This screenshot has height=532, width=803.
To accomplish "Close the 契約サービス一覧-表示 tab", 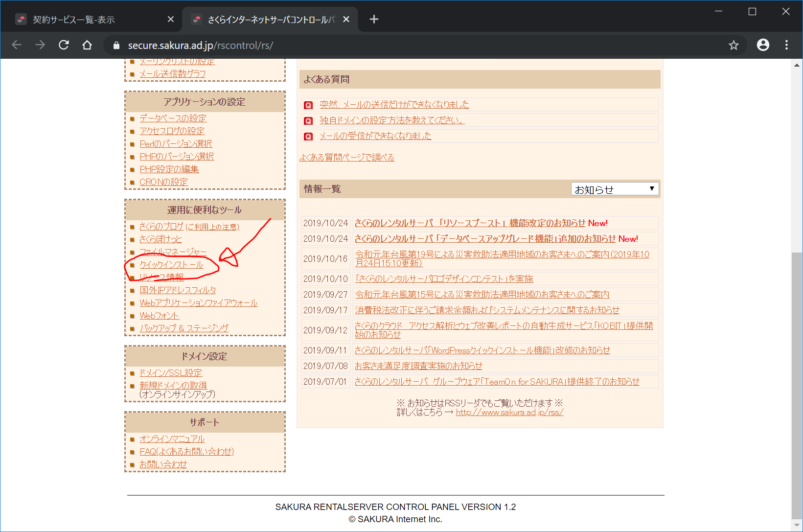I will 170,19.
